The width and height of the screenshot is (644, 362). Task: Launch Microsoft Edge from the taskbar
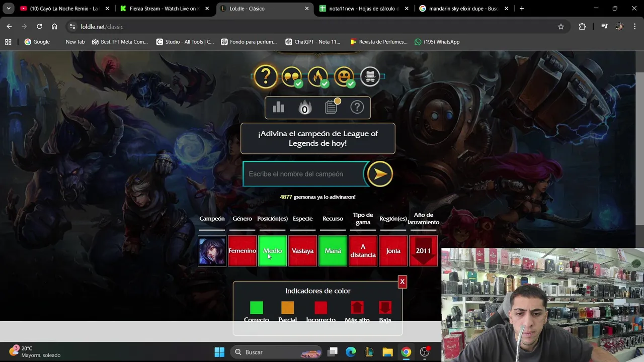point(351,352)
